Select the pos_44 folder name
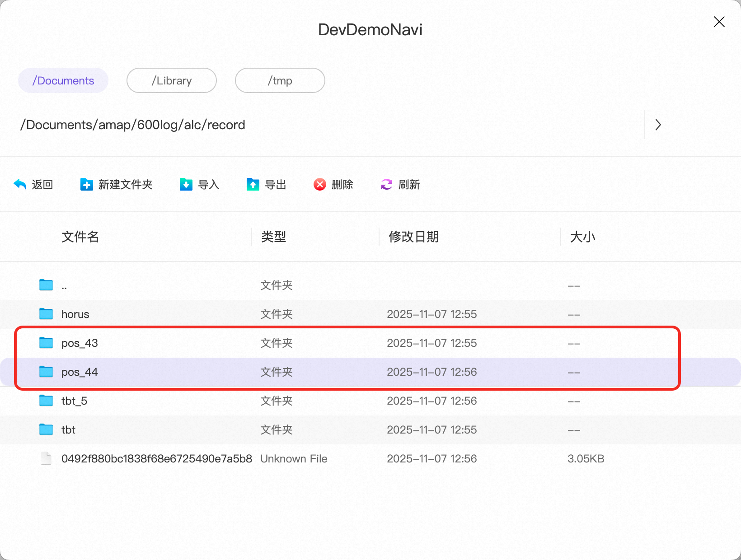This screenshot has width=741, height=560. 80,372
